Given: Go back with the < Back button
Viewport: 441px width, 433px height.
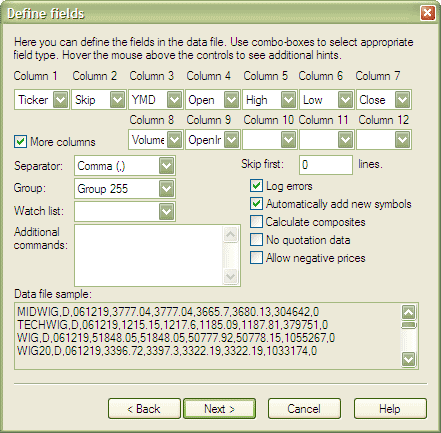Looking at the screenshot, I should point(144,408).
